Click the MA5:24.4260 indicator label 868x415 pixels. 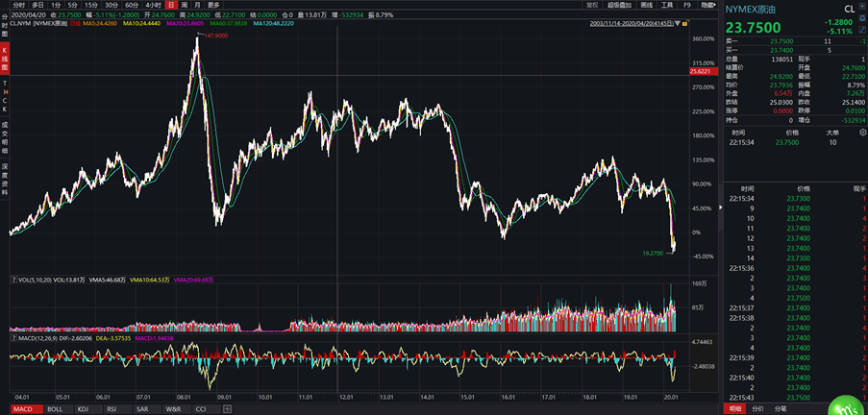point(100,24)
